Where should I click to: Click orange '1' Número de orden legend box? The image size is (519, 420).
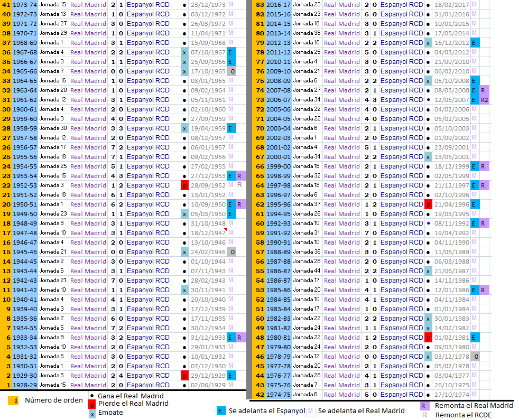(x=16, y=400)
